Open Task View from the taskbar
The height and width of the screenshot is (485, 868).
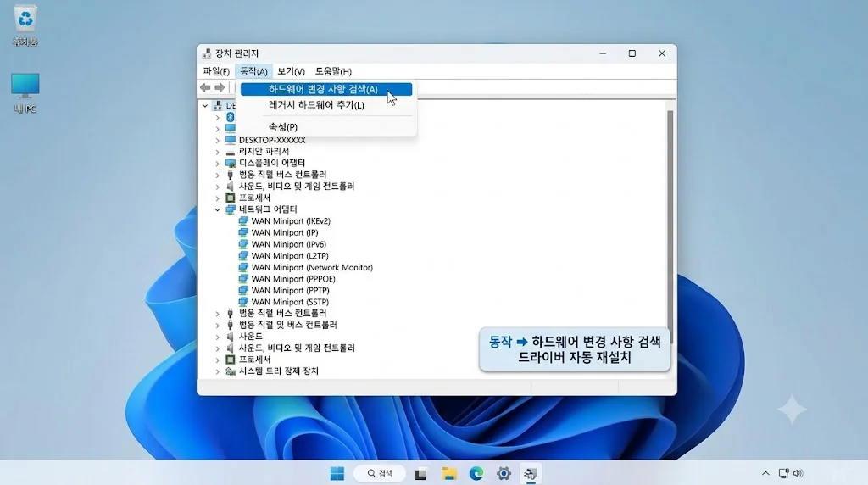pos(420,474)
